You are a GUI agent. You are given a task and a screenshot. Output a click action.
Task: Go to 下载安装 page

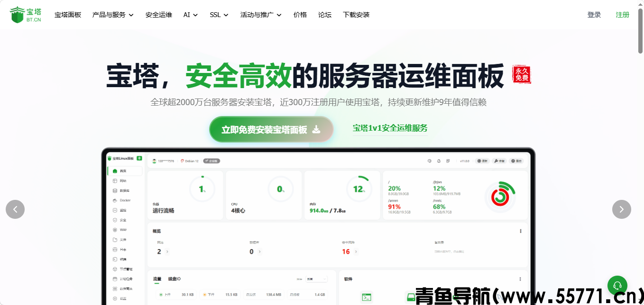pos(356,15)
